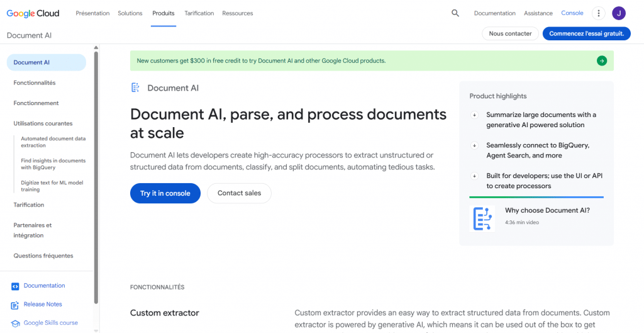Click the Seamlessly connect to BigQuery highlight text
Image resolution: width=644 pixels, height=333 pixels.
point(538,150)
